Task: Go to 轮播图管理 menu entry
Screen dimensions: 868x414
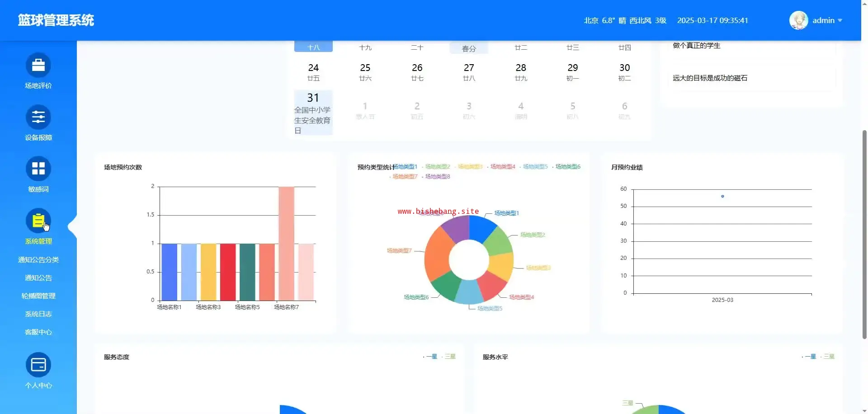Action: (x=38, y=296)
